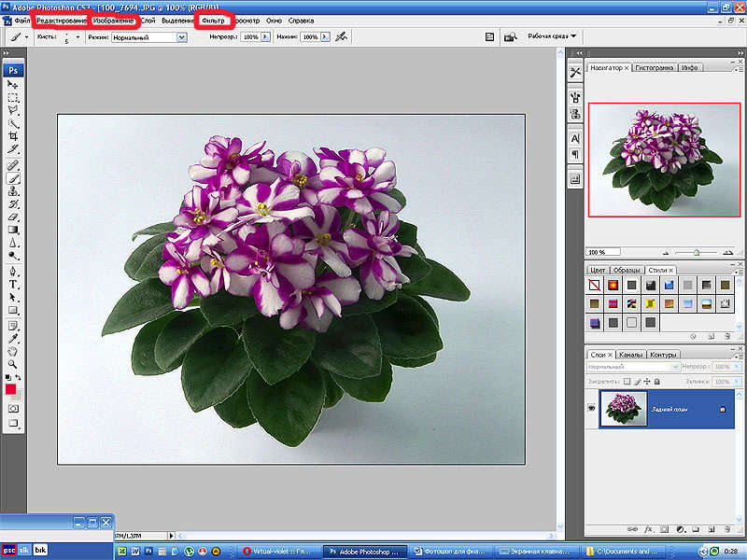Delete layer using trash icon in Layers panel
The width and height of the screenshot is (747, 560).
pos(727,528)
